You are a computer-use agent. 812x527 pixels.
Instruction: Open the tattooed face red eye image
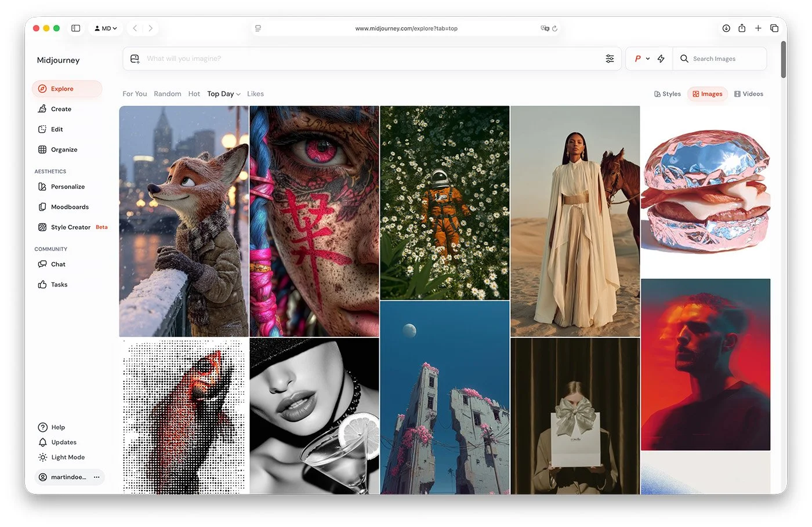point(314,221)
